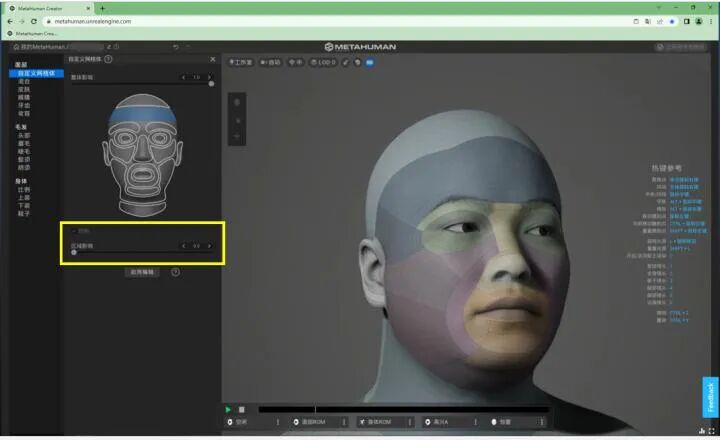Click stats icon beside fullscreen icon
The width and height of the screenshot is (720, 440).
(x=702, y=431)
